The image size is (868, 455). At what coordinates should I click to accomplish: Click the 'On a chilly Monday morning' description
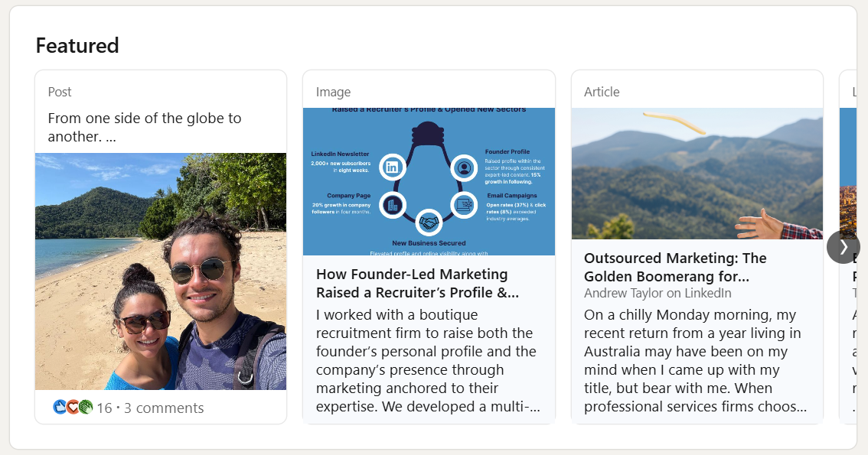click(695, 361)
